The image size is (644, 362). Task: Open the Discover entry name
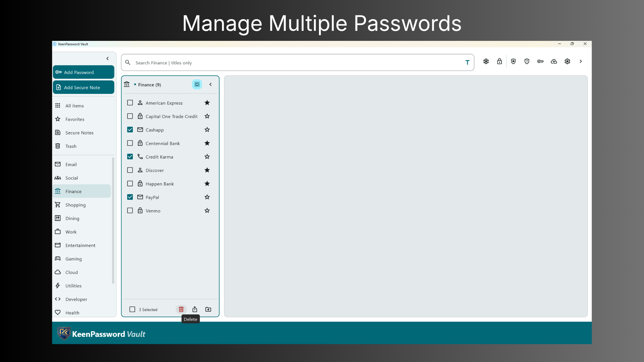point(155,170)
